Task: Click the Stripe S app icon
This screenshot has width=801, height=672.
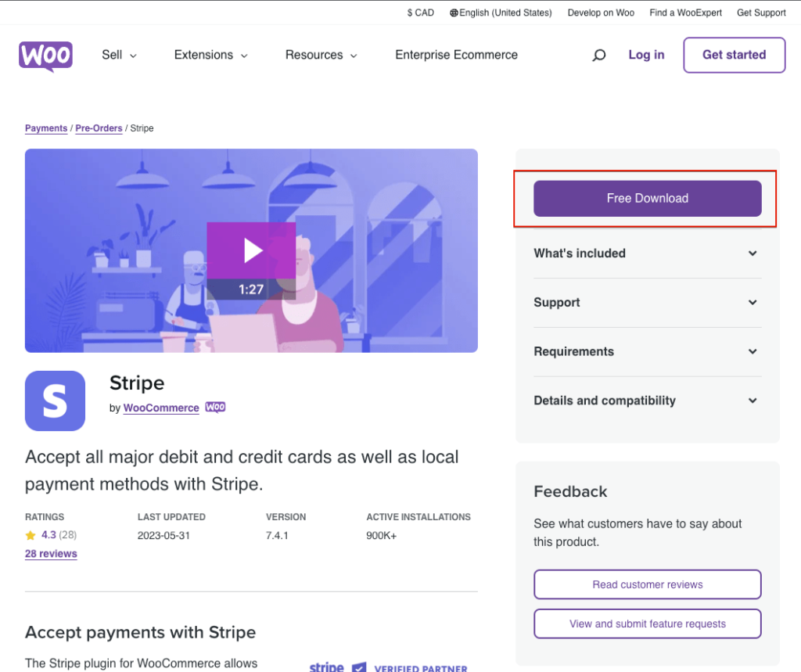Action: click(55, 401)
